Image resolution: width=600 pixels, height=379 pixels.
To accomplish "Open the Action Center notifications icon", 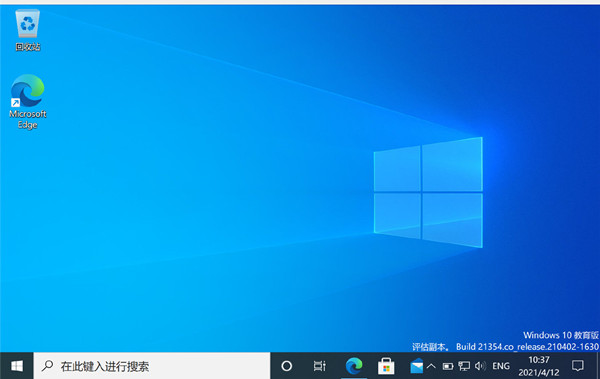I will pos(578,366).
